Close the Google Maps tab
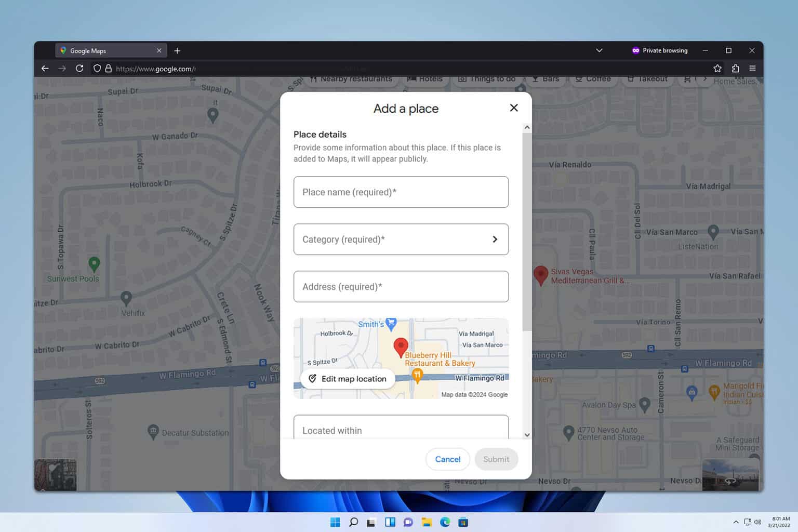The image size is (798, 532). pyautogui.click(x=159, y=51)
